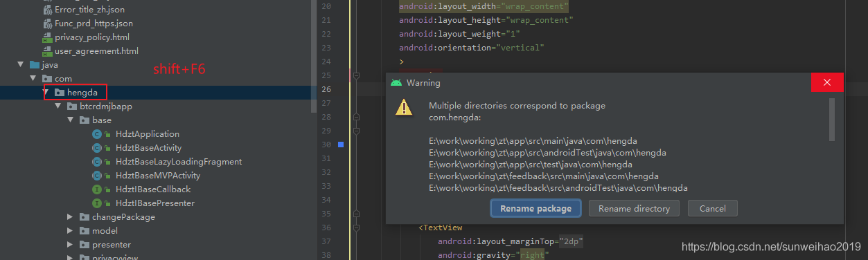Image resolution: width=868 pixels, height=260 pixels.
Task: Collapse the base package
Action: pos(70,120)
